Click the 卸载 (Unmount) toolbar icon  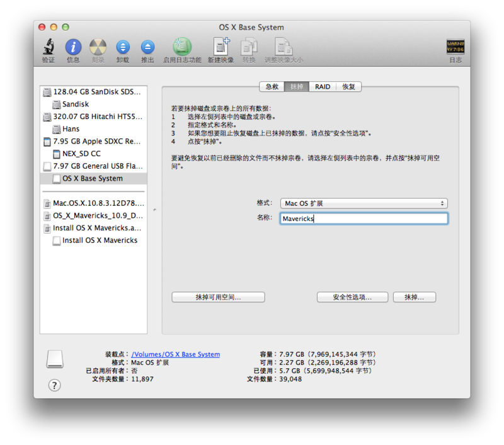[x=123, y=47]
